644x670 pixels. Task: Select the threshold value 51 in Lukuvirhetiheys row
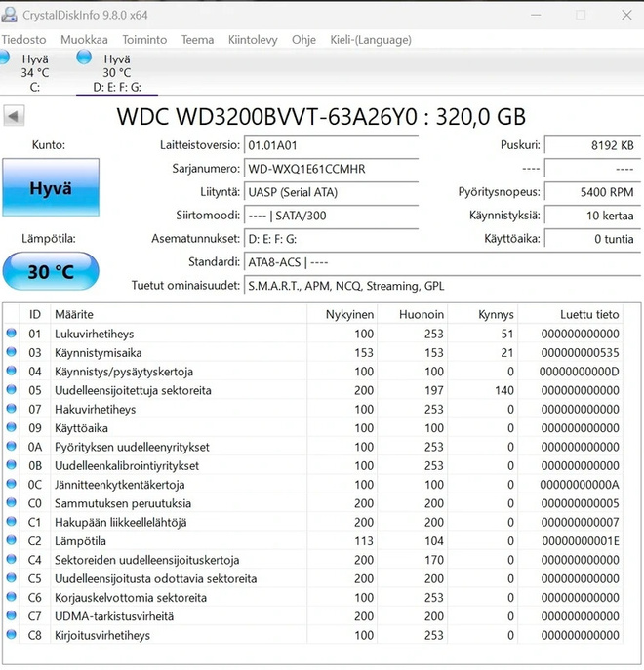click(507, 334)
